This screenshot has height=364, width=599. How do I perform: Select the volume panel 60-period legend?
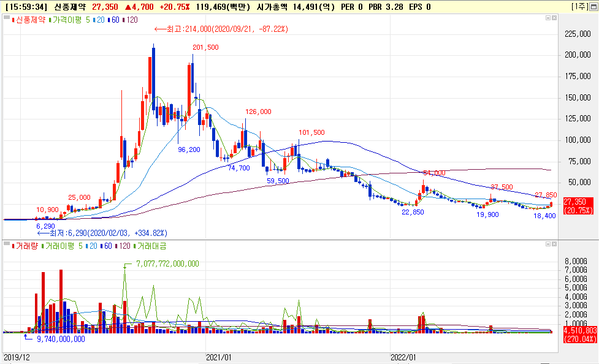click(106, 246)
